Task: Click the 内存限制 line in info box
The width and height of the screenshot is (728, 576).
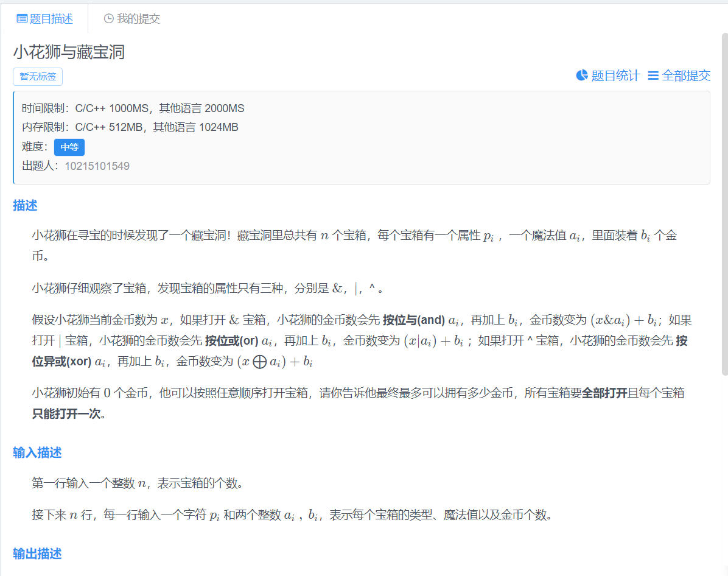Action: point(130,127)
